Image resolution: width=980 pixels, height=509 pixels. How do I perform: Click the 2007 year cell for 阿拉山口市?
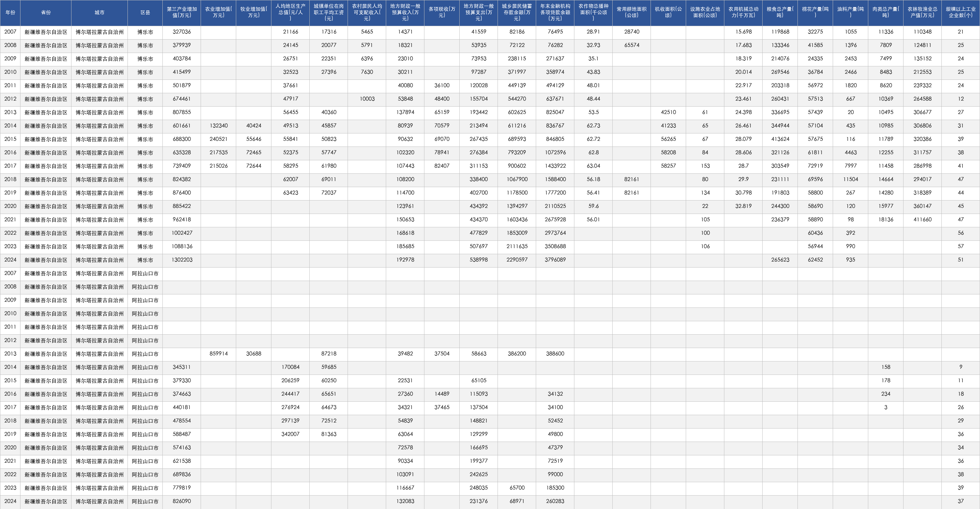(x=10, y=273)
